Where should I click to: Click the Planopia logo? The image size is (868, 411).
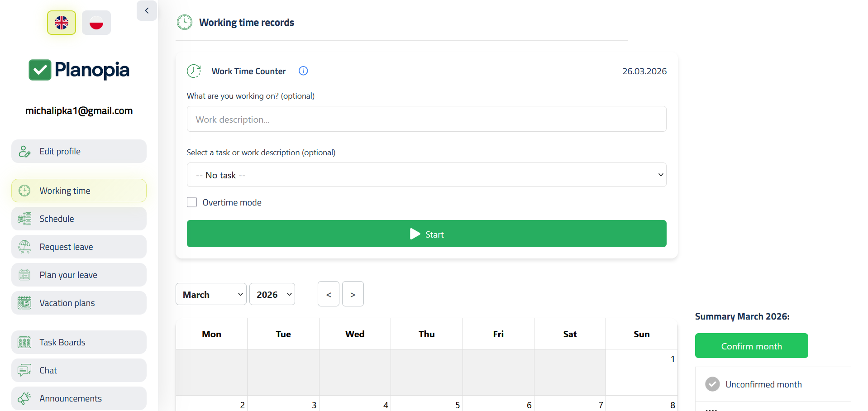click(x=79, y=70)
